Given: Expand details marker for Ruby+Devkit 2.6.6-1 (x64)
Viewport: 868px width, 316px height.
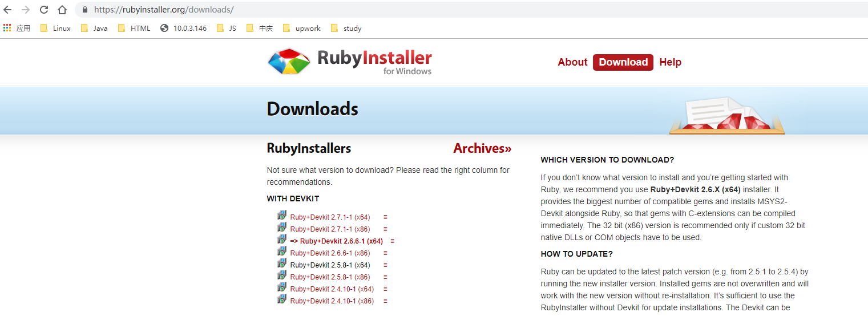Looking at the screenshot, I should (392, 241).
